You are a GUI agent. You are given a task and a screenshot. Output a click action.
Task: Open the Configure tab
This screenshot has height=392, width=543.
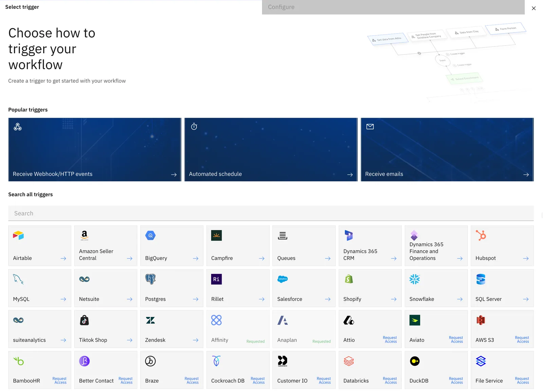pos(393,7)
